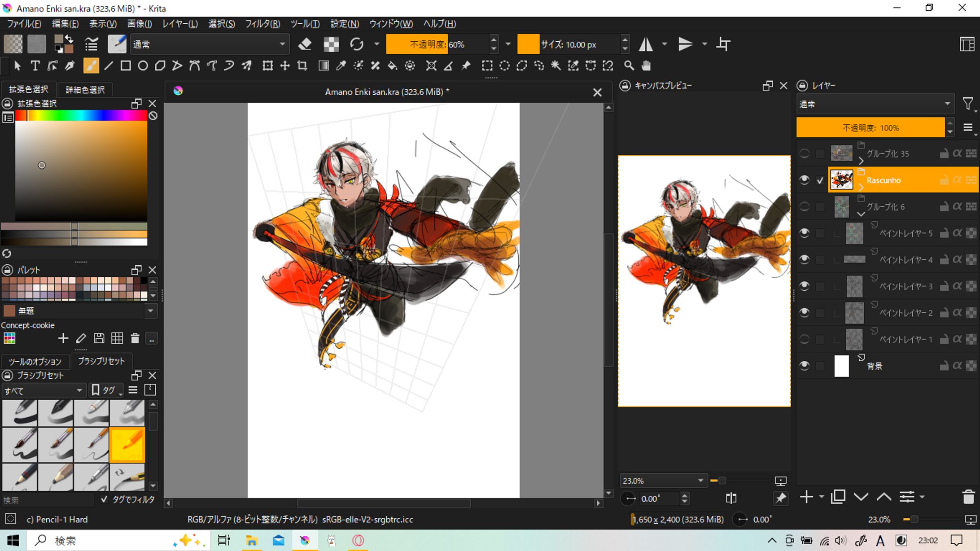
Task: Toggle eraser mode in toolbar
Action: tap(305, 44)
